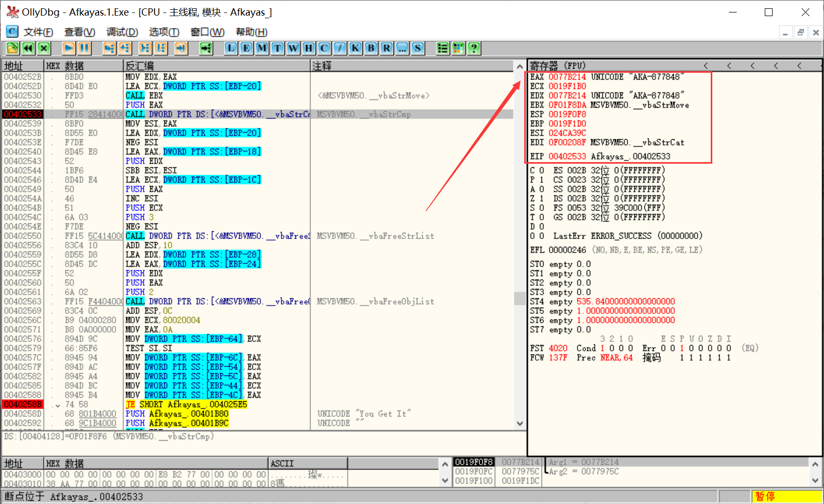Click the green Go to address icon
The width and height of the screenshot is (824, 504).
(206, 48)
